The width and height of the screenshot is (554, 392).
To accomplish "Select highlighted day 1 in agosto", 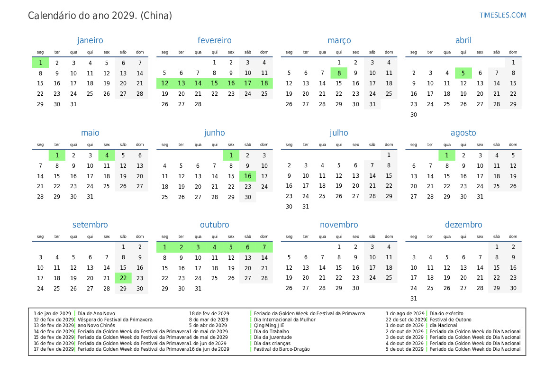I will (x=446, y=155).
